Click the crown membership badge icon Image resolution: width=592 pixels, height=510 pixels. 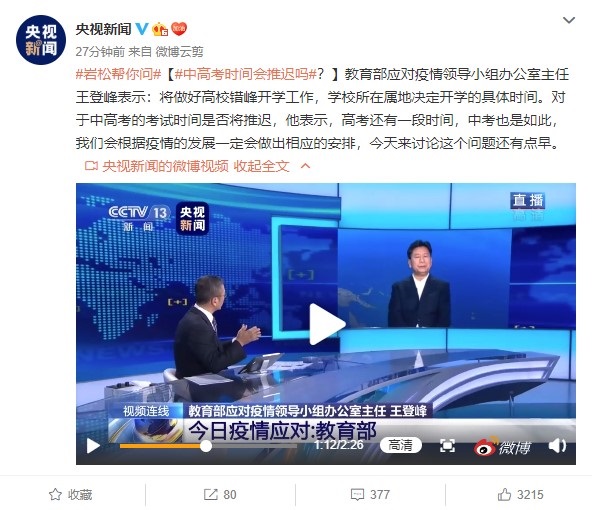(x=160, y=29)
